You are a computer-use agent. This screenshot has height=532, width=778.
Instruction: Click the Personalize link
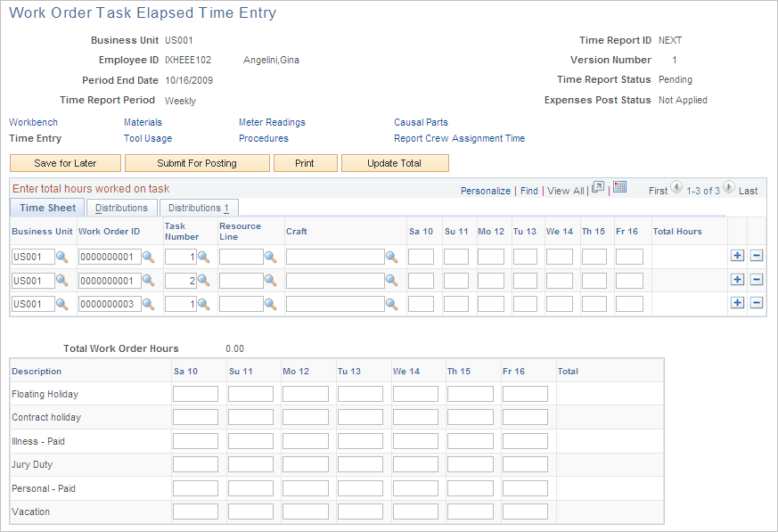point(486,191)
